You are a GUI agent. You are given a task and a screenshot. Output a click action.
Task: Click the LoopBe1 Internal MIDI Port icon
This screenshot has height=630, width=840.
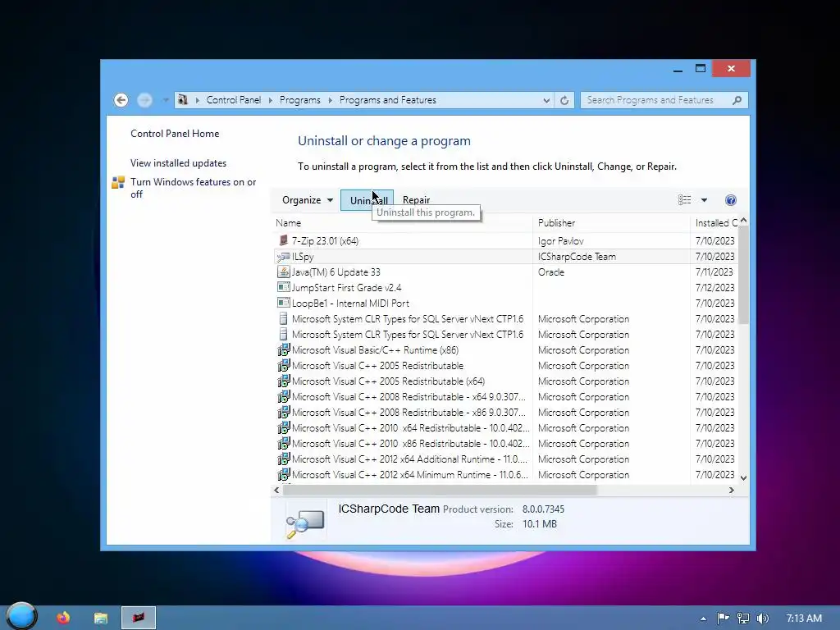click(x=283, y=304)
